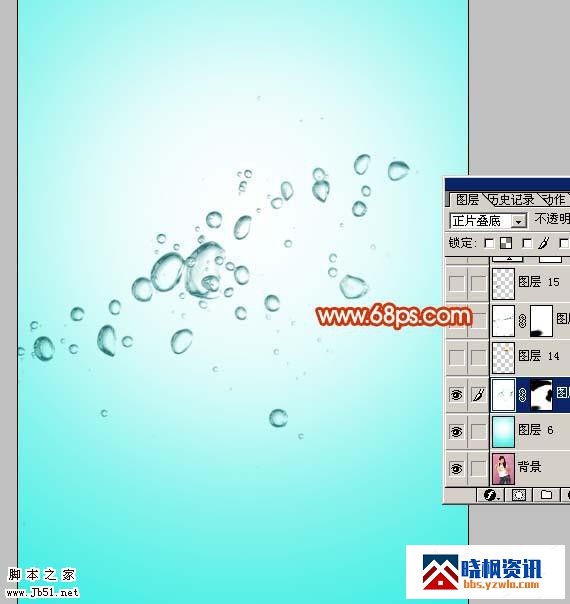
Task: Select the mask link icon above layer 14
Action: 522,320
